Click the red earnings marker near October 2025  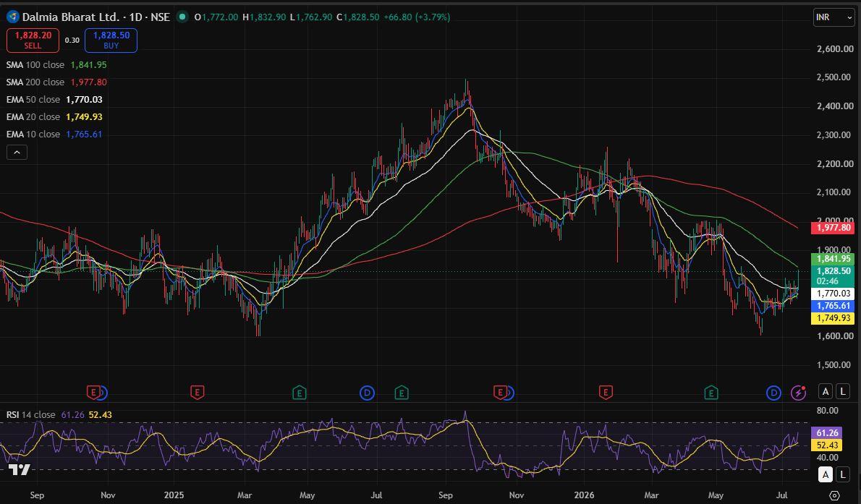pos(499,393)
